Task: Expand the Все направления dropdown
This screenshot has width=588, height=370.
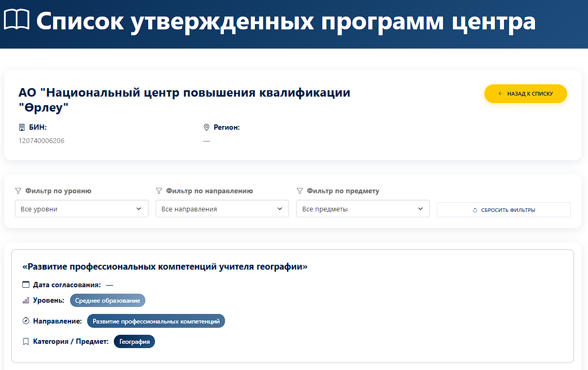Action: point(222,209)
